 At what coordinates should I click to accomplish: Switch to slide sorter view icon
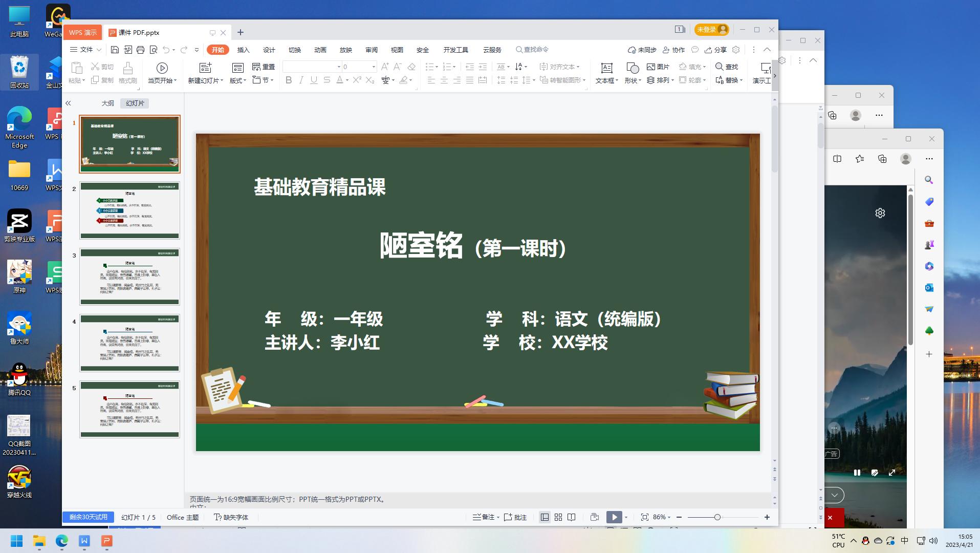[558, 517]
